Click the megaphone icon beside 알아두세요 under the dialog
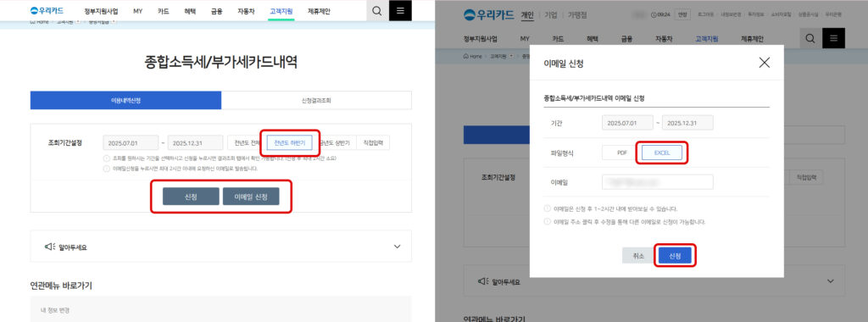 coord(482,281)
